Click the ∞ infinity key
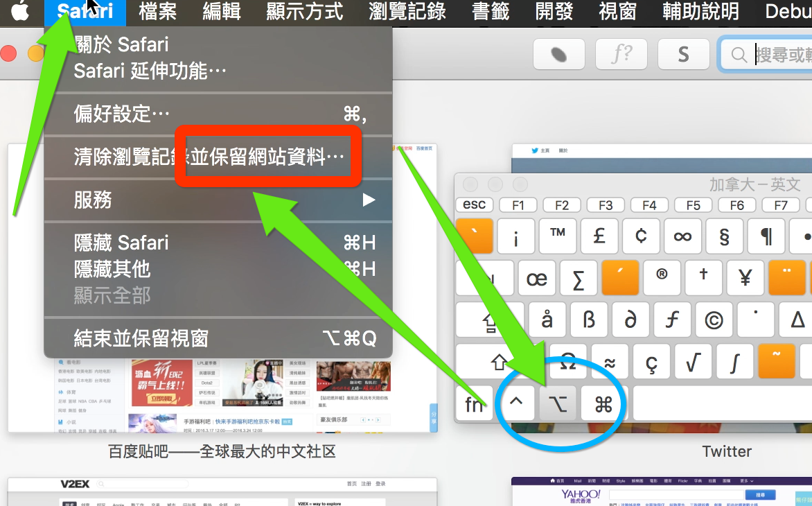This screenshot has width=812, height=506. 682,236
